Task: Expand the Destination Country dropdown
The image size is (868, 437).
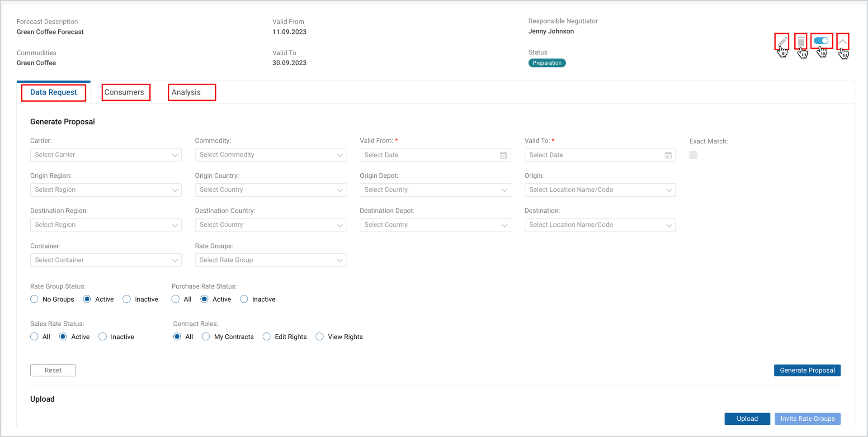Action: pos(270,225)
